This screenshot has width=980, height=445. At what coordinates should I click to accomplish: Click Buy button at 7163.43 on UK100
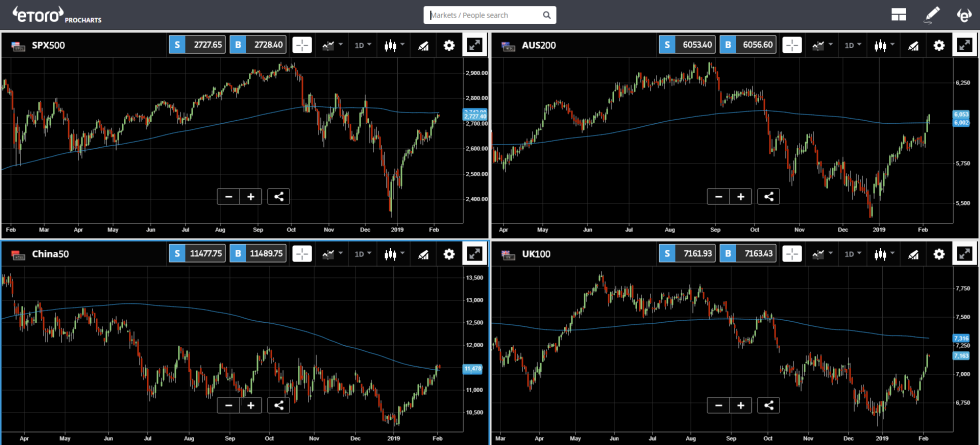pos(745,255)
